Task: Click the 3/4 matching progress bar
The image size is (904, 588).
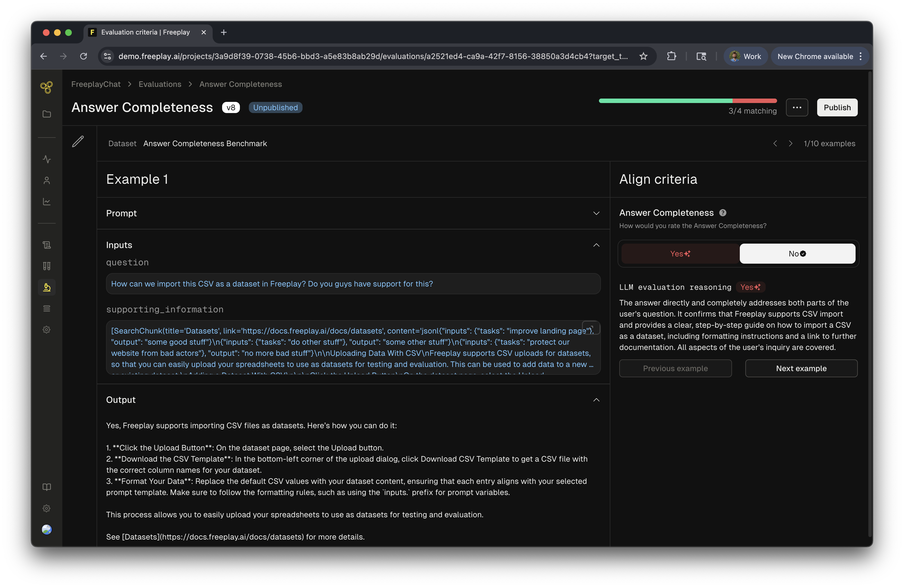Action: 687,101
